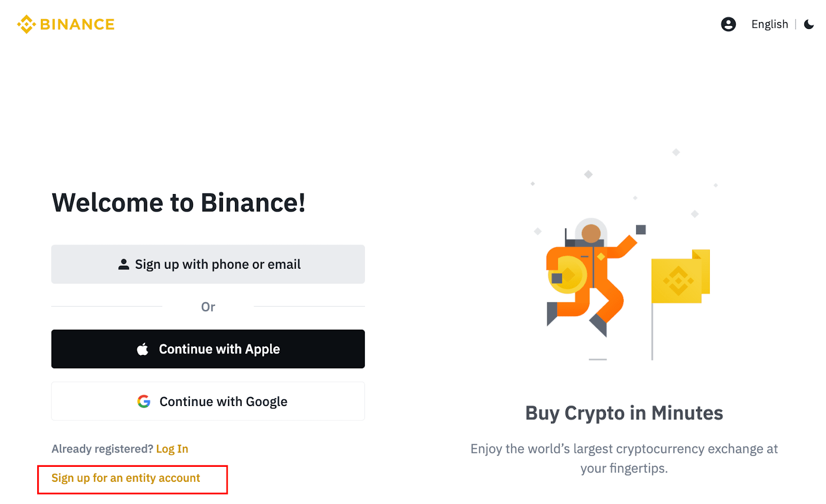Click the coin held by the astronaut

tap(567, 275)
